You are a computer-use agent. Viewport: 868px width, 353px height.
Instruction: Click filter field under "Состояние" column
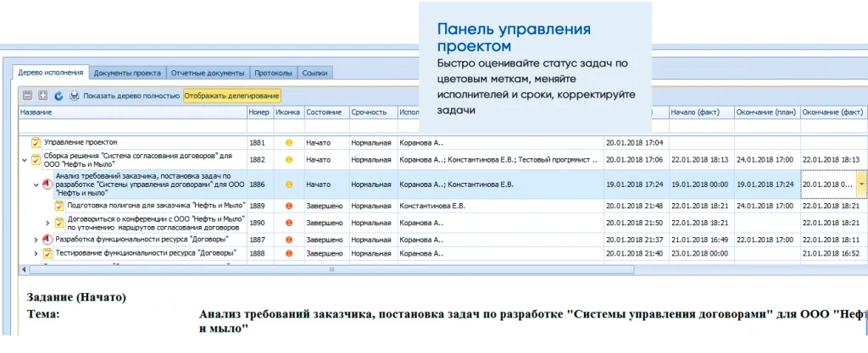point(326,126)
